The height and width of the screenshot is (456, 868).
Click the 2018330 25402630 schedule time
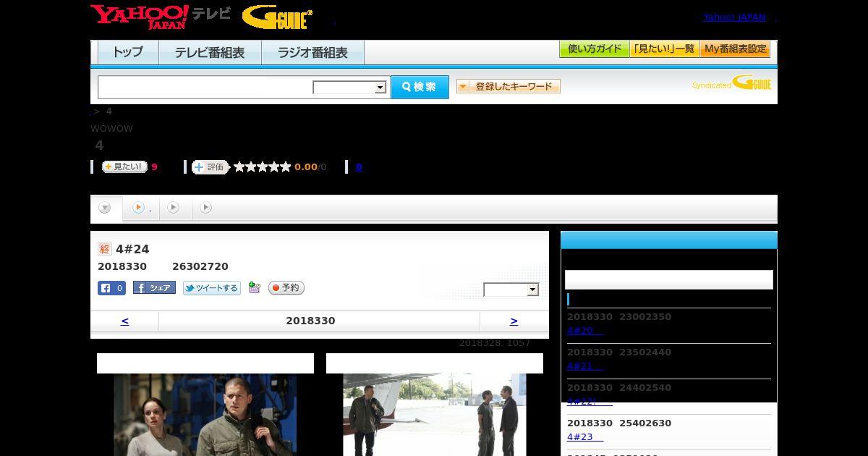[x=619, y=423]
